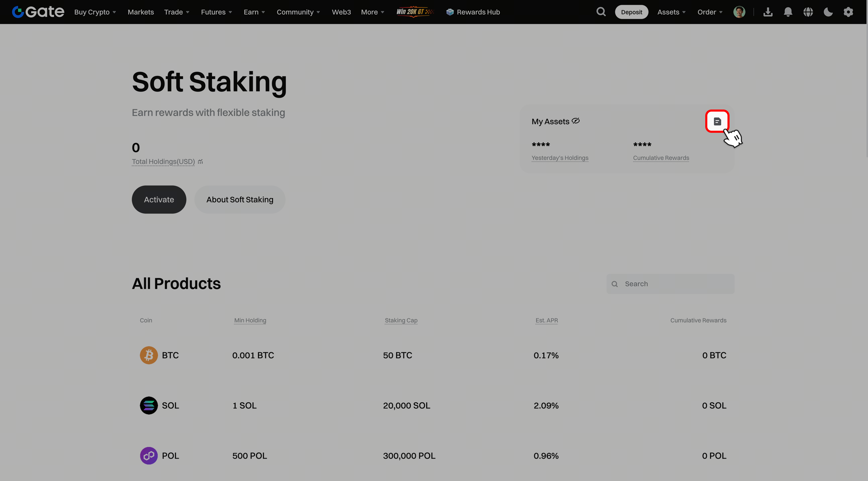Screen dimensions: 868x481
Task: Open the search magnifier in the header
Action: (x=601, y=12)
